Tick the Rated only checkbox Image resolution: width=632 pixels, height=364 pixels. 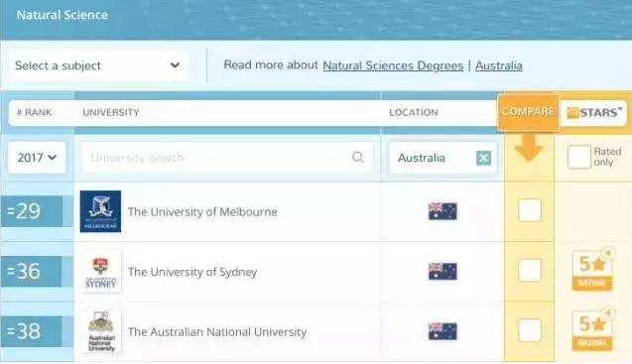coord(578,157)
